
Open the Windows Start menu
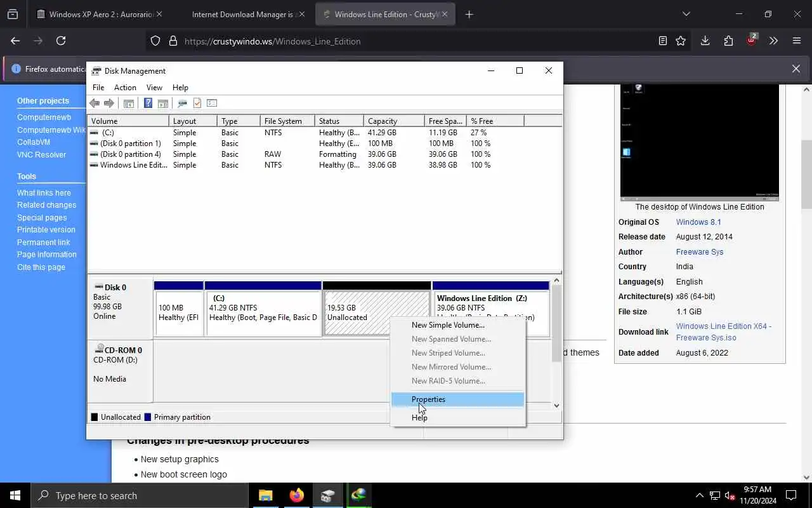15,495
